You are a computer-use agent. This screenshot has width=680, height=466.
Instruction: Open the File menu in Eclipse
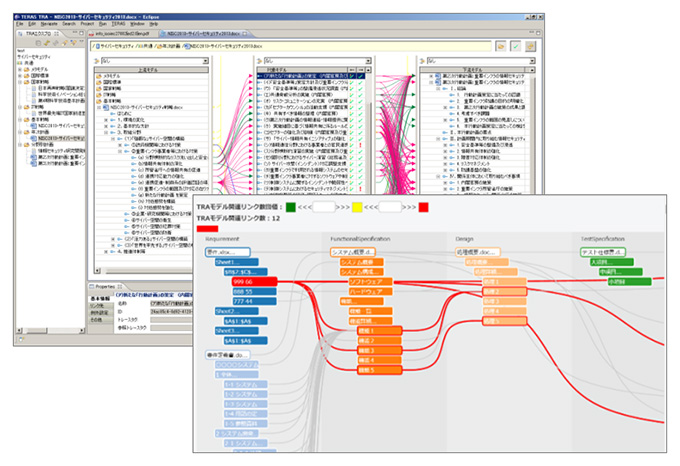coord(20,24)
